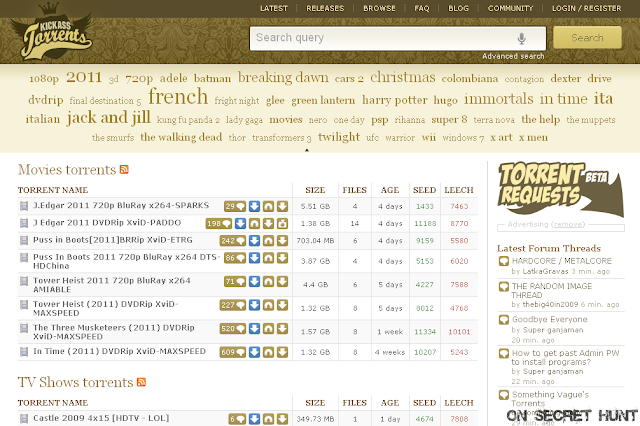Open the RELEASES menu item
Screen dimensions: 640x426
tap(325, 8)
